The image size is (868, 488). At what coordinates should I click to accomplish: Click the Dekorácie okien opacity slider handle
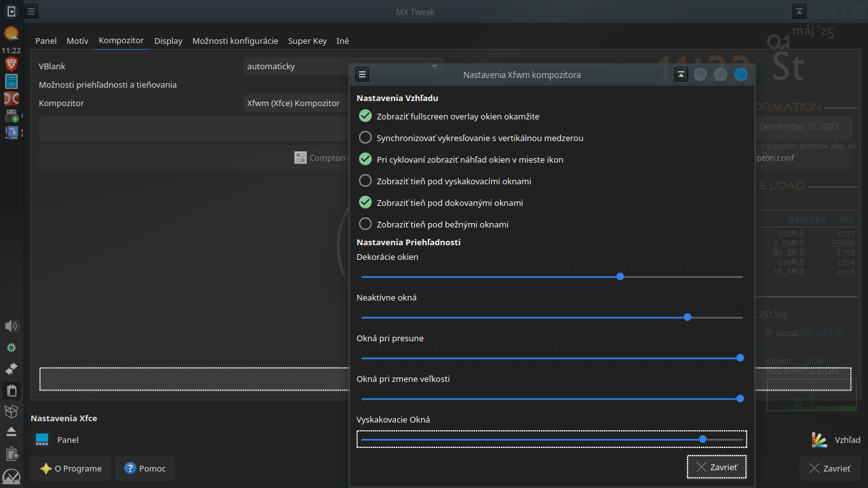[x=620, y=276]
